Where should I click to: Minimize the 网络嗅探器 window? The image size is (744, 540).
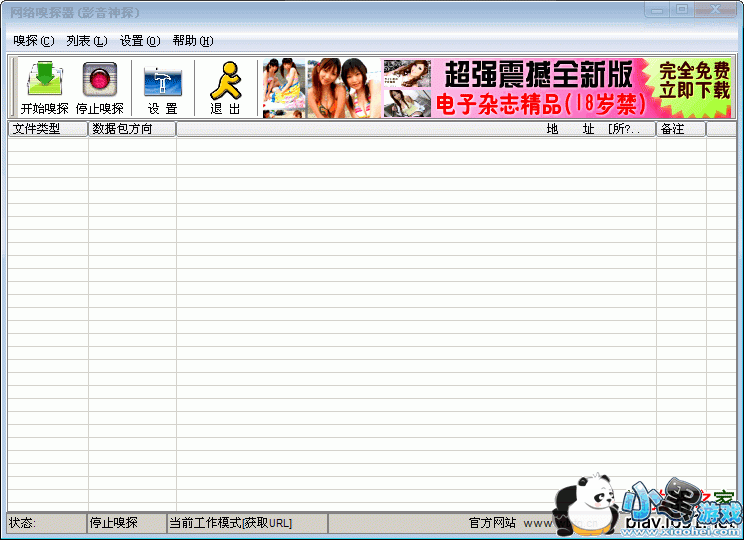tap(657, 9)
